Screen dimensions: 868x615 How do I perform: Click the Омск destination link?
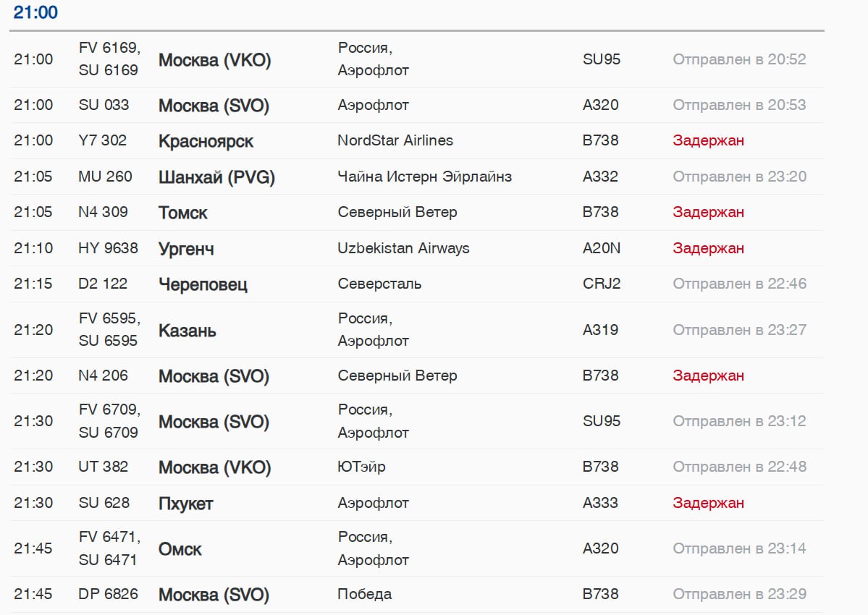coord(180,549)
